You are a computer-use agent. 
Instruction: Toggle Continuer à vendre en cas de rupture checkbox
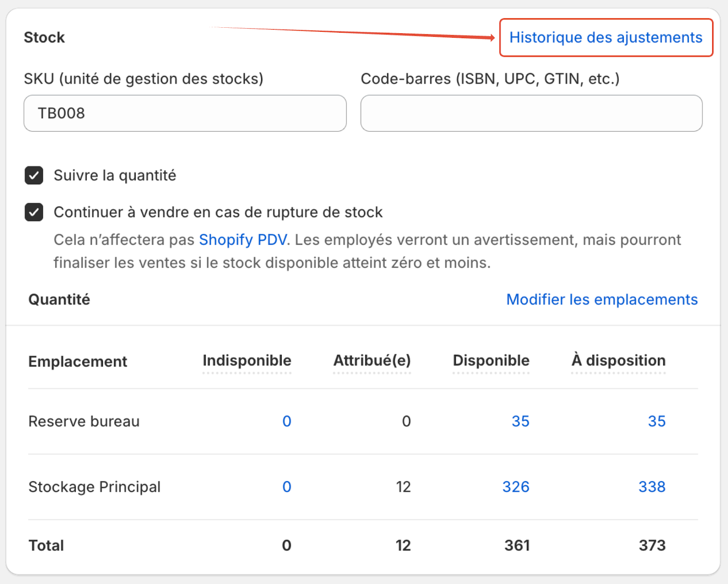[x=34, y=212]
